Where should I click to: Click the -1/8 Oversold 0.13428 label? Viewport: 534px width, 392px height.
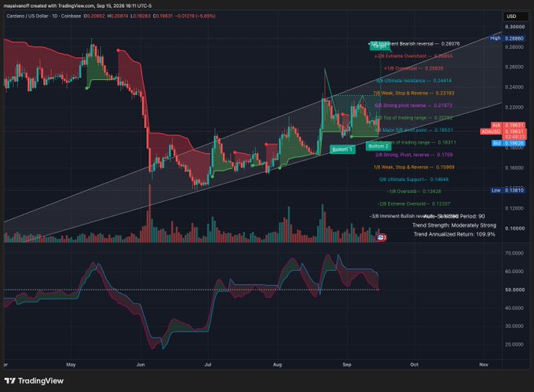point(414,192)
